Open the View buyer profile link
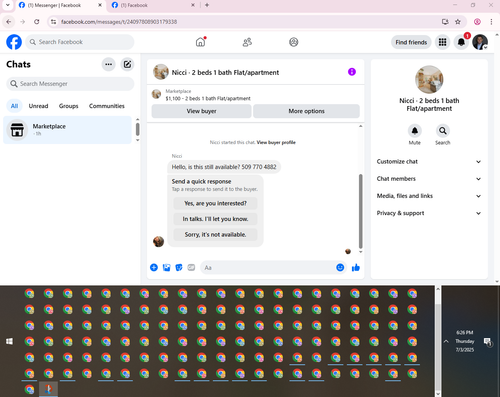 [276, 142]
